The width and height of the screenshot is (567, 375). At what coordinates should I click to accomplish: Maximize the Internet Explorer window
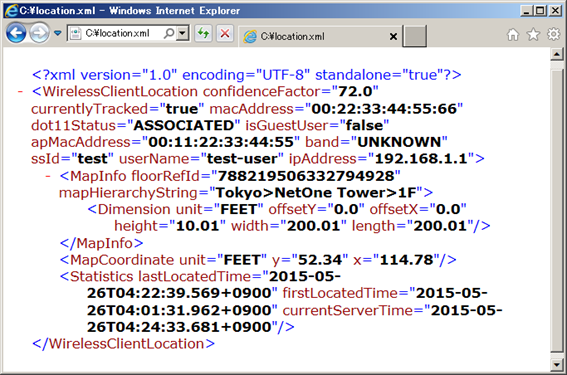pos(540,10)
